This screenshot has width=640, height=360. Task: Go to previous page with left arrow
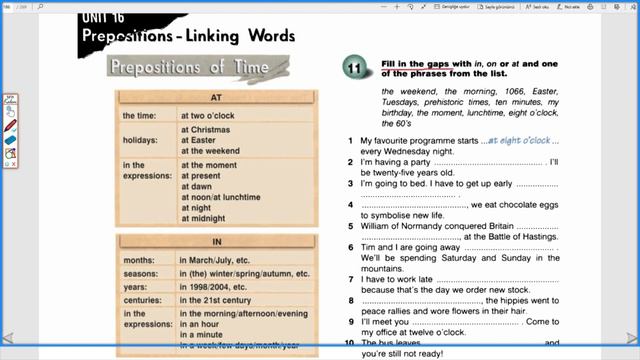click(x=8, y=338)
